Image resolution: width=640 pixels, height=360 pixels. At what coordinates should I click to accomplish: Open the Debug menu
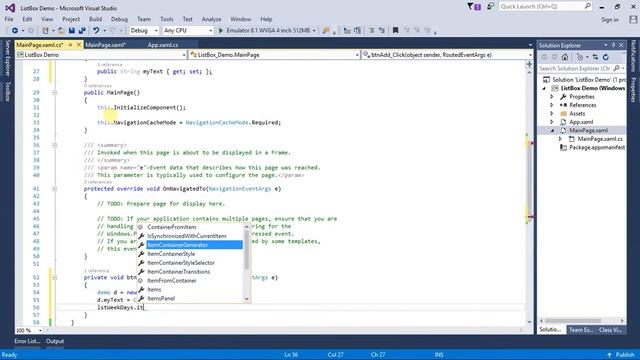(119, 19)
